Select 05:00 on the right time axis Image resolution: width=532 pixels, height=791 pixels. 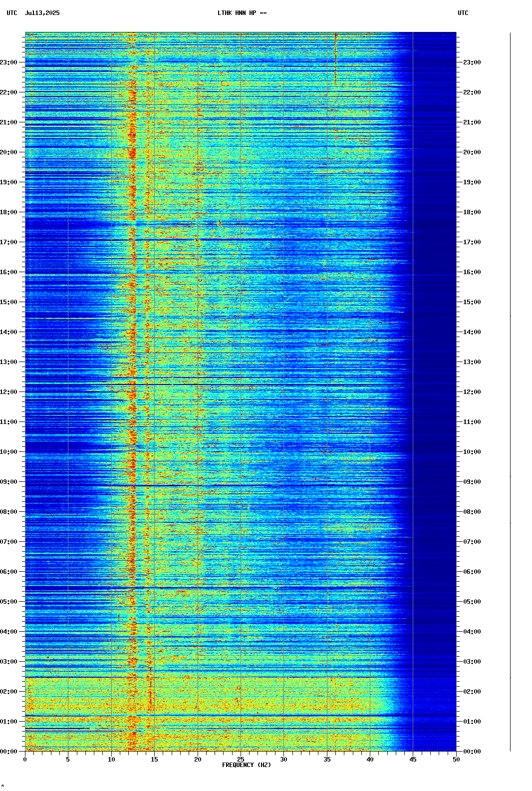tap(472, 602)
